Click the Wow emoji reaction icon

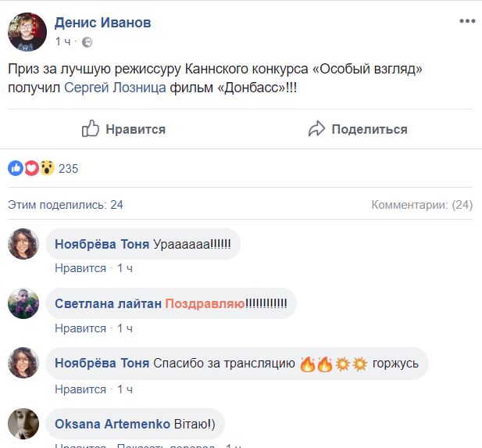click(x=47, y=168)
